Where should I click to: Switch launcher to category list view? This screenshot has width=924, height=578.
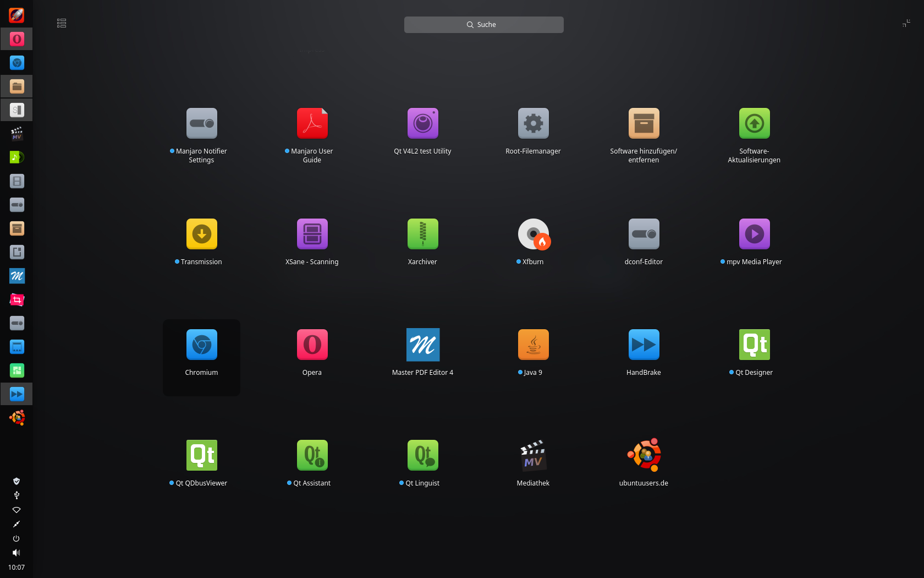point(62,23)
